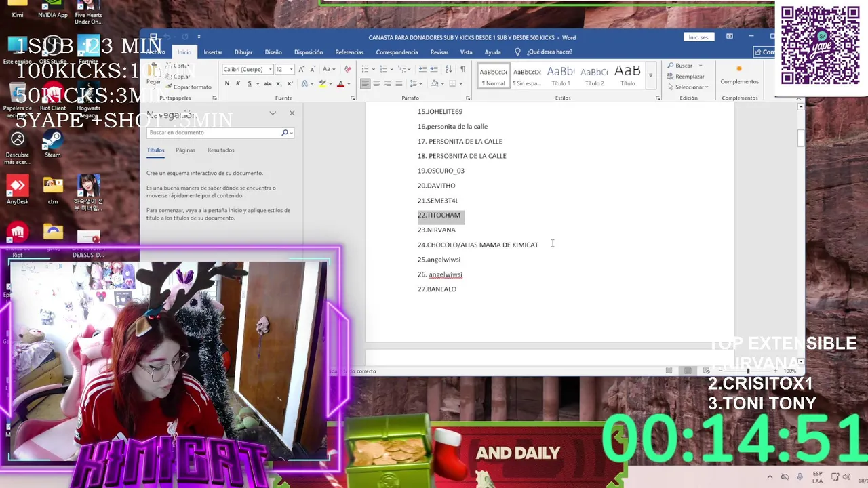
Task: Open the Seleccionar dropdown in Edición
Action: [x=688, y=87]
